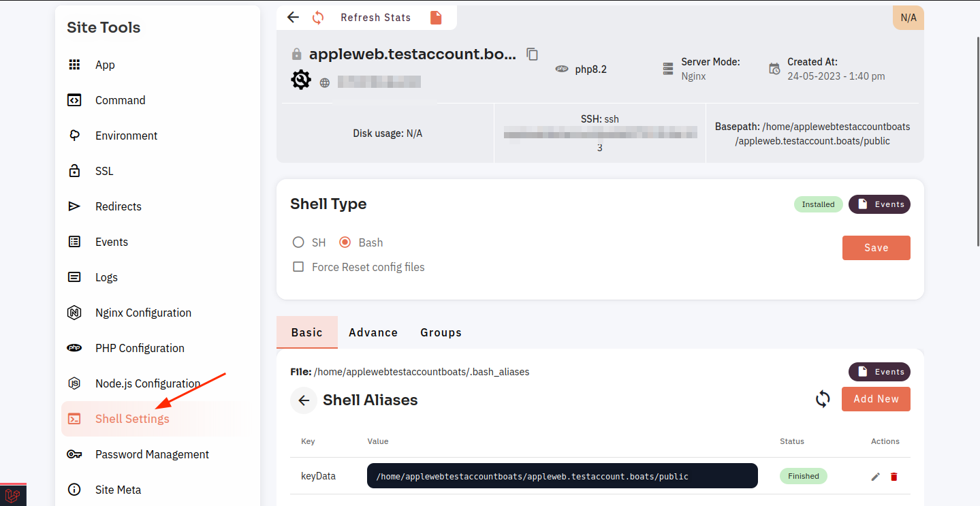Viewport: 980px width, 506px height.
Task: Save the shell type
Action: (x=876, y=248)
